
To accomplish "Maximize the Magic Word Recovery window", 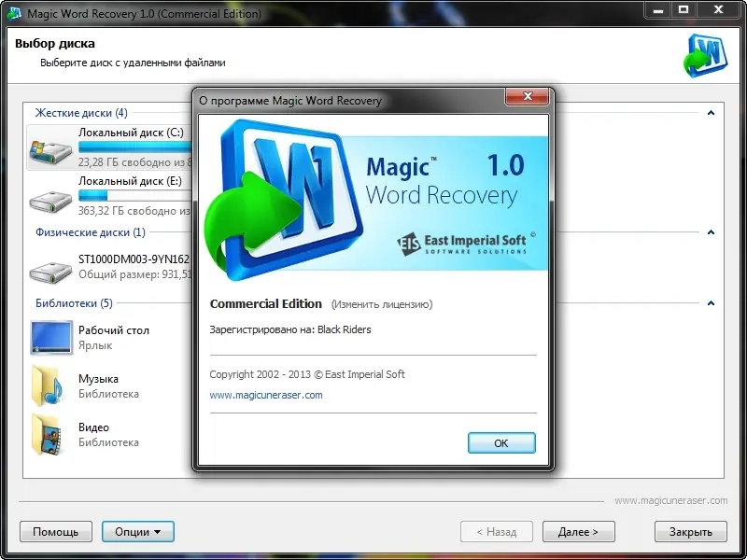I will (x=684, y=10).
